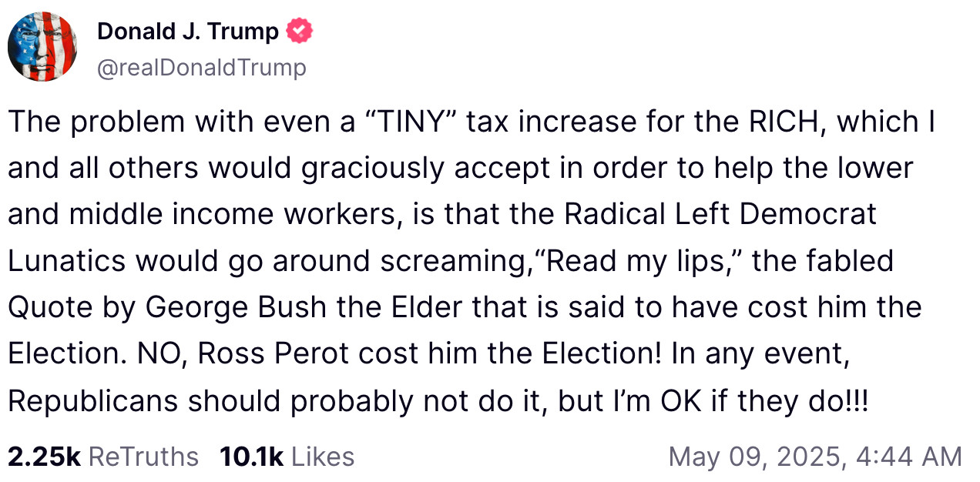Click the word Lunatics in the post
This screenshot has height=482, width=980.
tap(67, 261)
